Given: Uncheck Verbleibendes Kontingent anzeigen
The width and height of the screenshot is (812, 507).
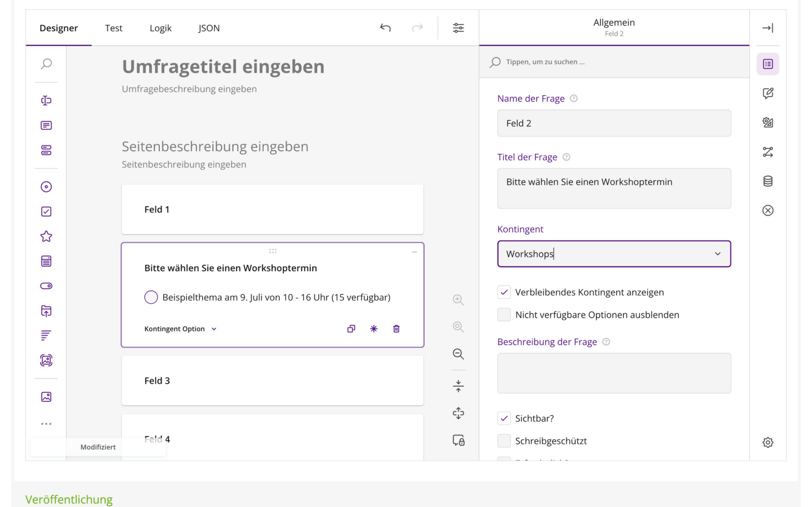Looking at the screenshot, I should point(504,292).
